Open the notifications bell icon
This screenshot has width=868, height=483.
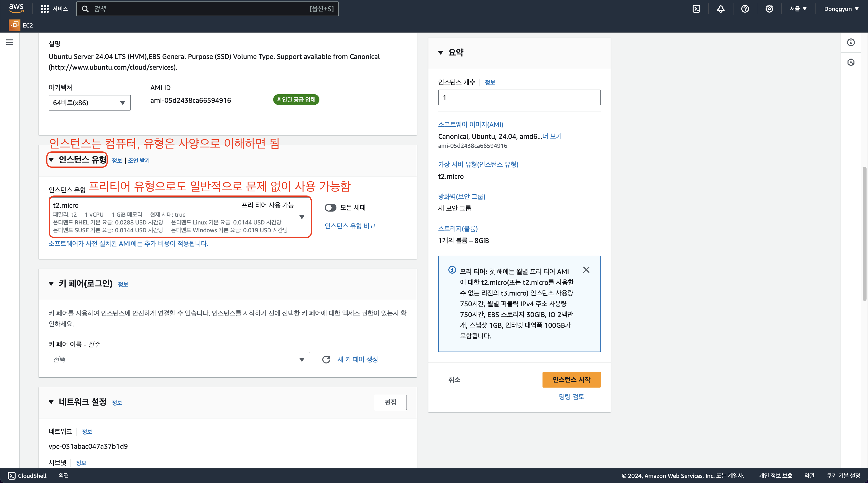click(720, 9)
